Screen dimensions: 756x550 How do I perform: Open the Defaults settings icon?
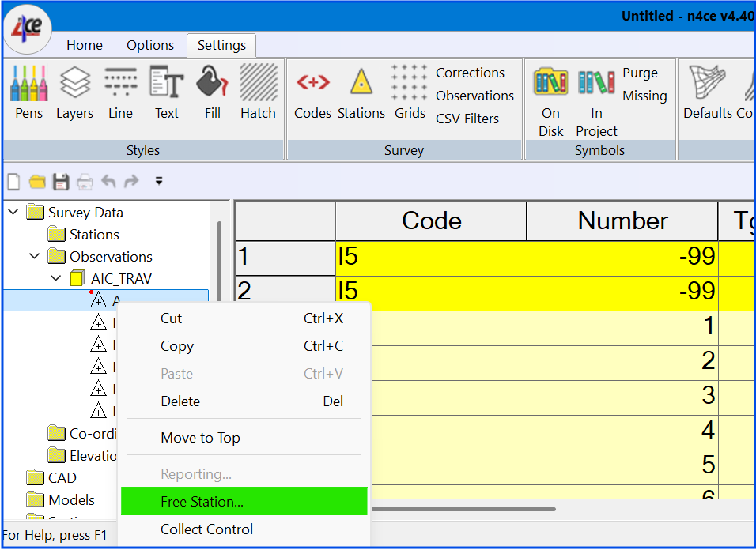click(x=707, y=92)
